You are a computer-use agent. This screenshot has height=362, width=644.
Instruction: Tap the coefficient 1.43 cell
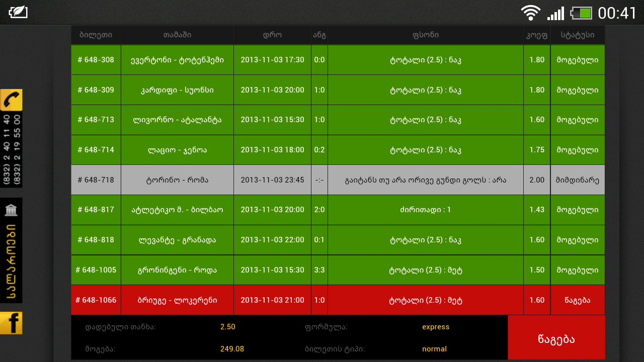[537, 210]
